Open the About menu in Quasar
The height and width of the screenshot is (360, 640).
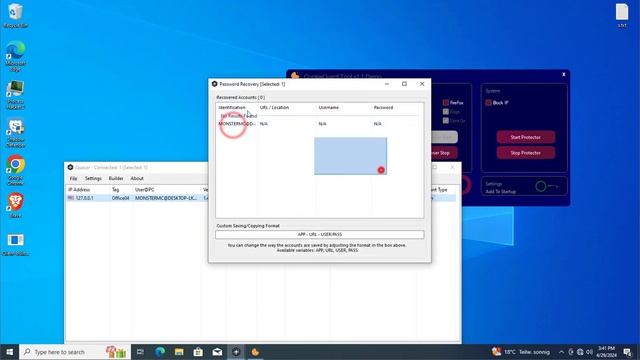tap(137, 178)
